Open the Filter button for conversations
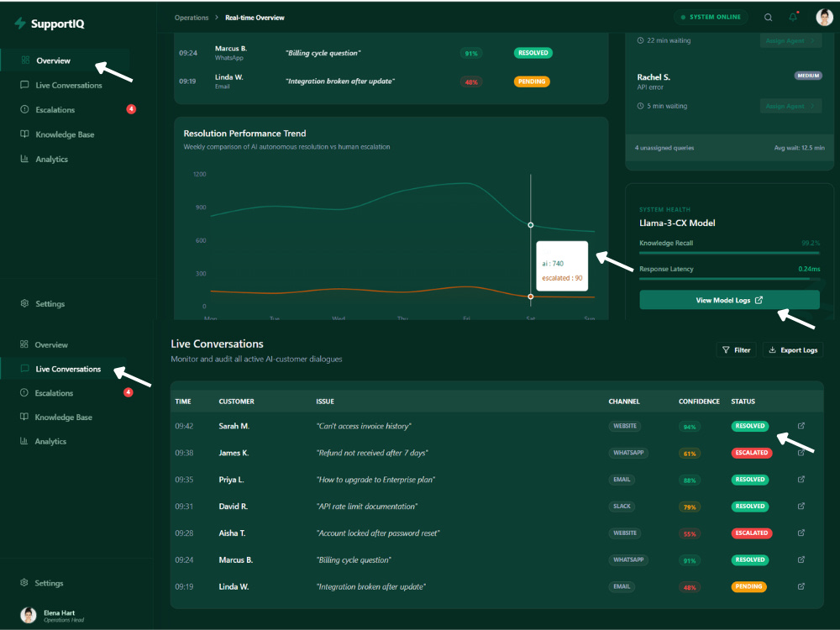 coord(736,349)
